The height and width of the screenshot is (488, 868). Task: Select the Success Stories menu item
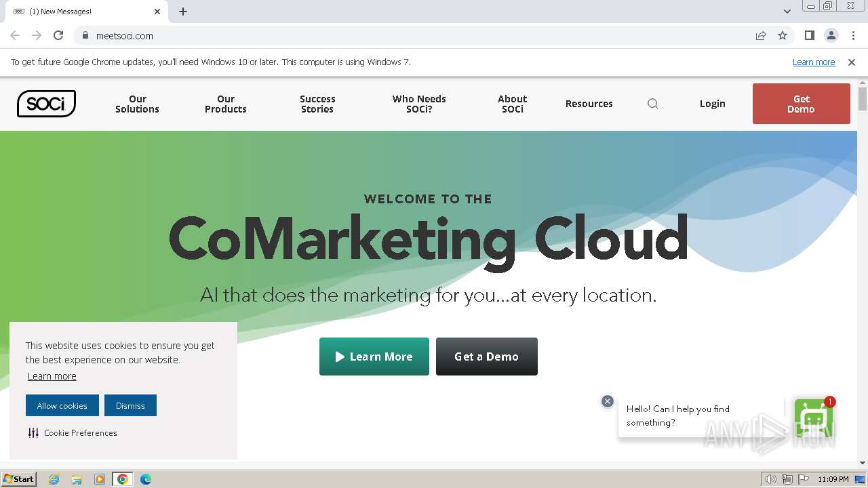(x=317, y=104)
